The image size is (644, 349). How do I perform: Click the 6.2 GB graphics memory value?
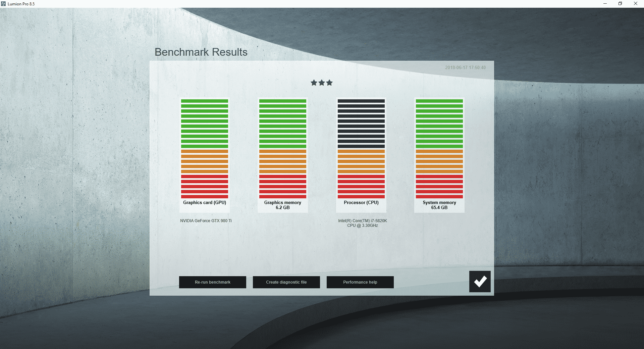[x=283, y=208]
